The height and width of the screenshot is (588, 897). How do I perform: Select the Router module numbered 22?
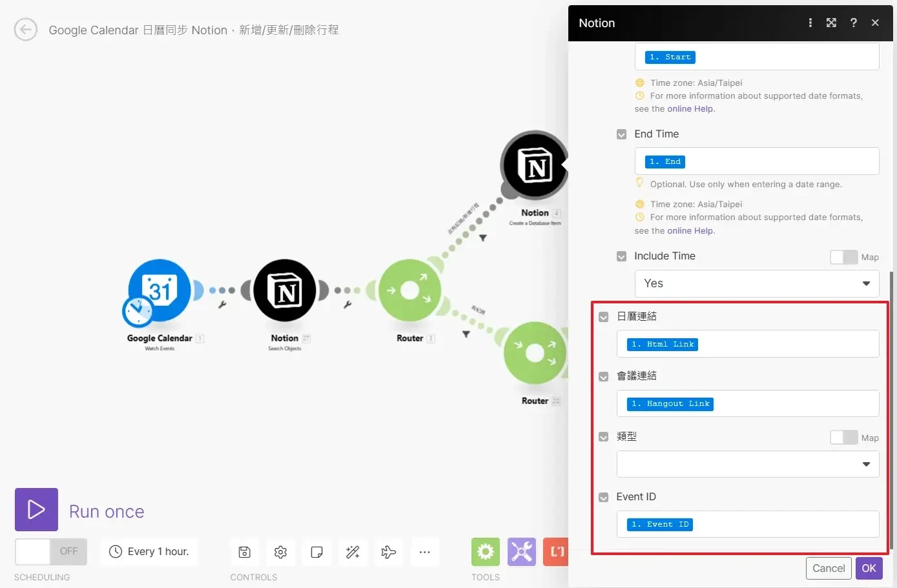pyautogui.click(x=535, y=353)
